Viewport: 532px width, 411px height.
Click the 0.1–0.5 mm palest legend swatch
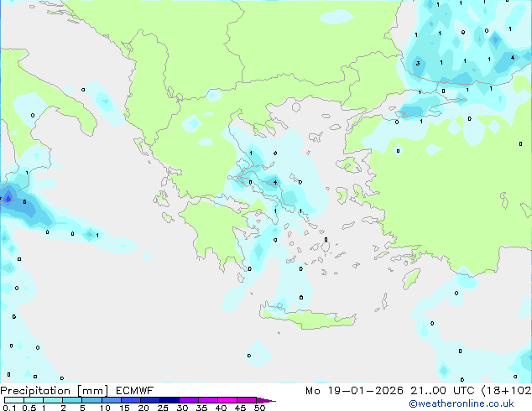[14, 400]
